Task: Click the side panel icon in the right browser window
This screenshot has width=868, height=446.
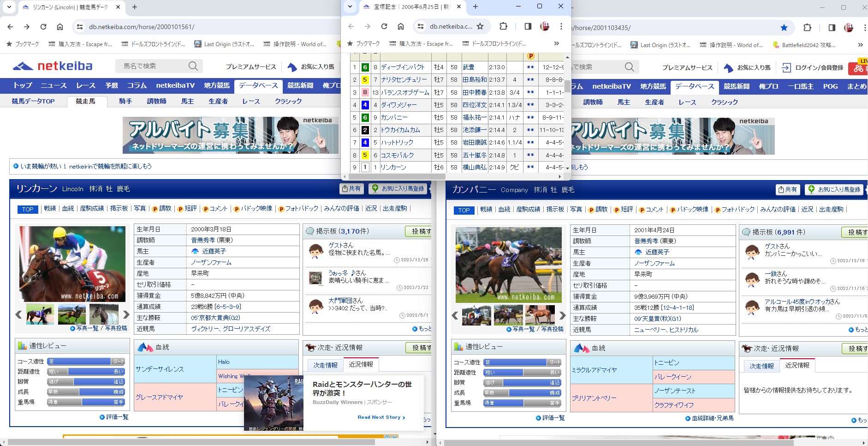Action: pyautogui.click(x=832, y=28)
